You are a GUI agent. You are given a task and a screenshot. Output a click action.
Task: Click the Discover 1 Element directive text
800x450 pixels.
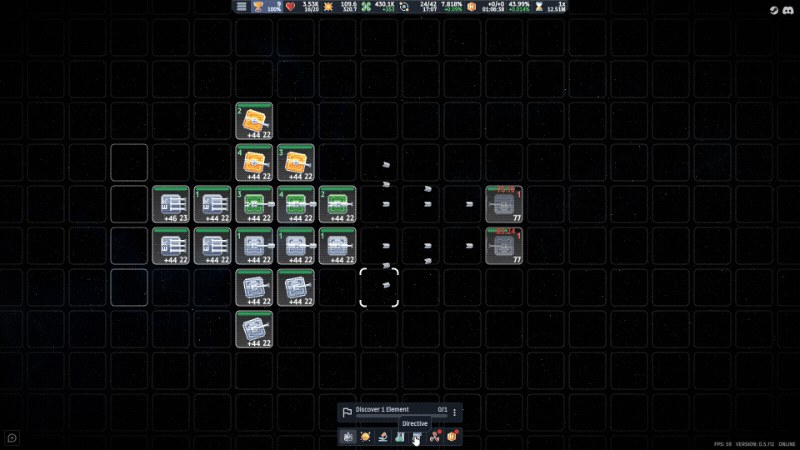(x=382, y=409)
